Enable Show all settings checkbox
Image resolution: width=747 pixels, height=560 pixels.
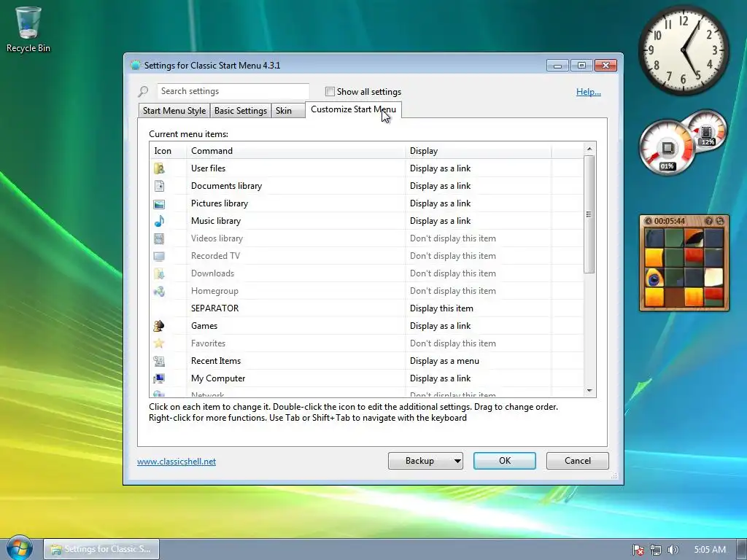[x=330, y=91]
